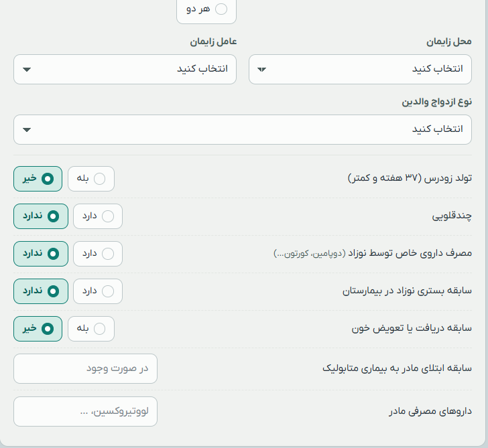The image size is (488, 448).
Task: Open the 'عامل زایمان' dropdown
Action: click(x=125, y=70)
